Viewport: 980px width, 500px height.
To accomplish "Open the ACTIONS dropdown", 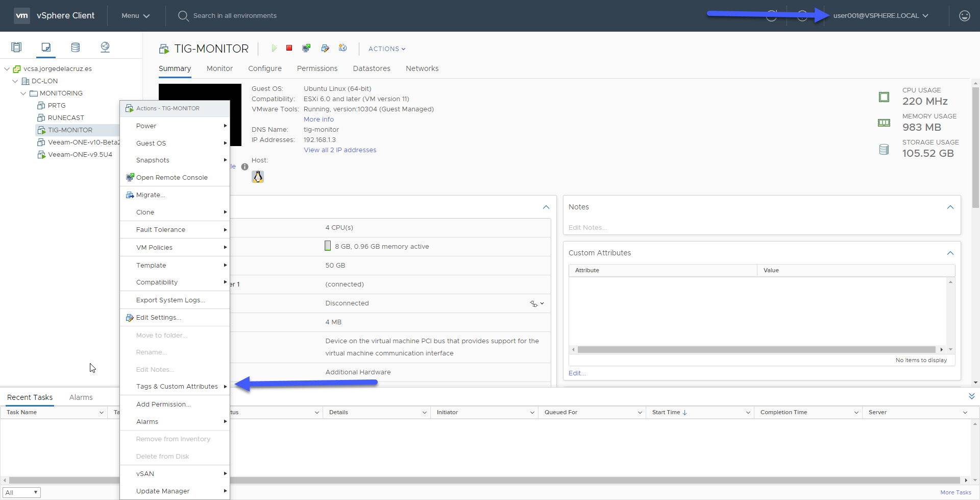I will [x=387, y=49].
